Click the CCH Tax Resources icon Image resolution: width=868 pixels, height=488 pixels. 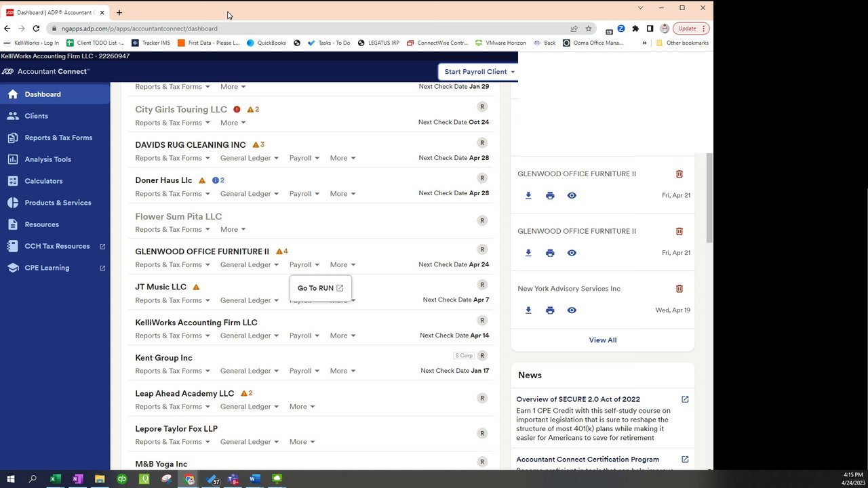[x=12, y=246]
